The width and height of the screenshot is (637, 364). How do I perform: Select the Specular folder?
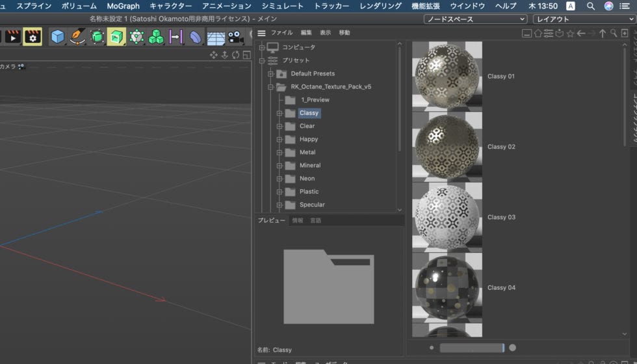coord(312,205)
